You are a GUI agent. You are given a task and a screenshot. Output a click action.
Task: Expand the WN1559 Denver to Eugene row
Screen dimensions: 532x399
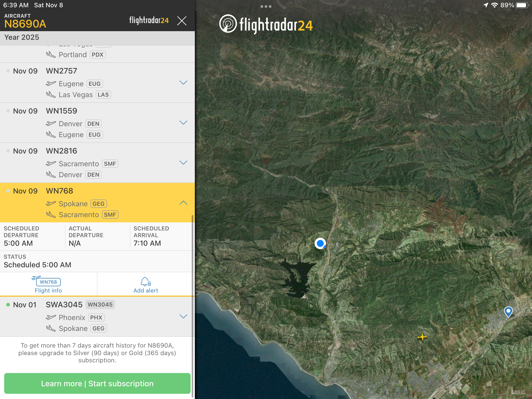(x=183, y=123)
